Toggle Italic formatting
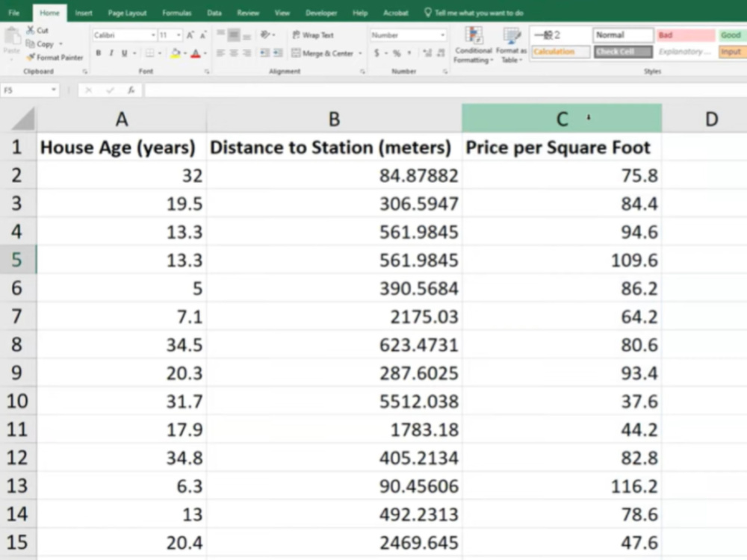The height and width of the screenshot is (560, 747). [x=111, y=53]
